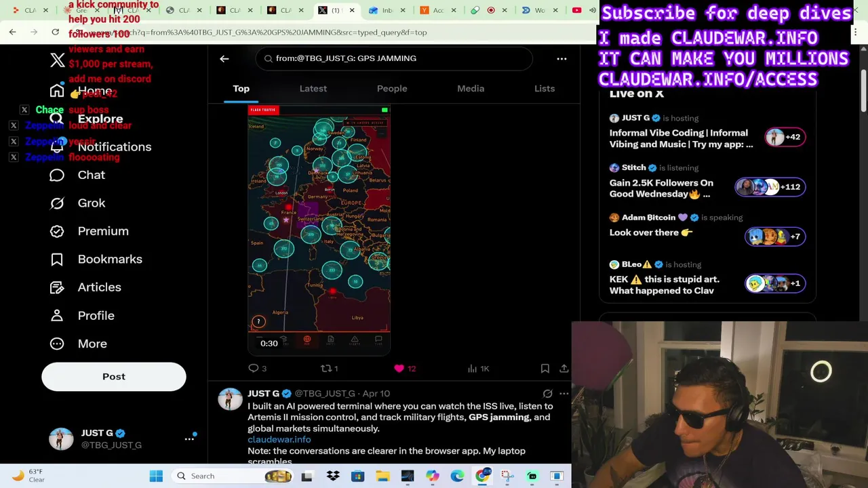Switch to the YouTube browser tab

(x=576, y=10)
